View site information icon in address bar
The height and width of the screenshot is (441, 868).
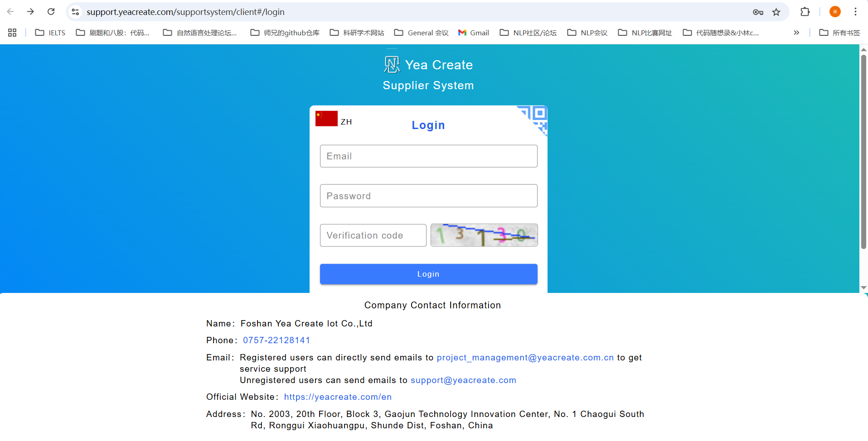(x=76, y=12)
